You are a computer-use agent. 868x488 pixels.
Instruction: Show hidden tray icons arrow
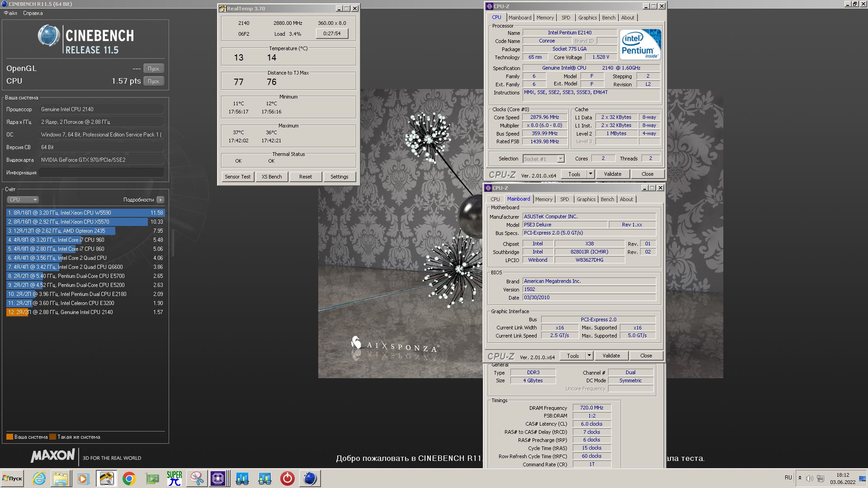coord(800,478)
